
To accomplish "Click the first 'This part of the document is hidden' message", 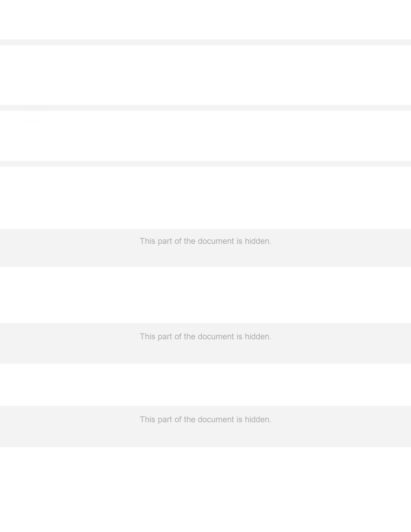I will pos(205,241).
